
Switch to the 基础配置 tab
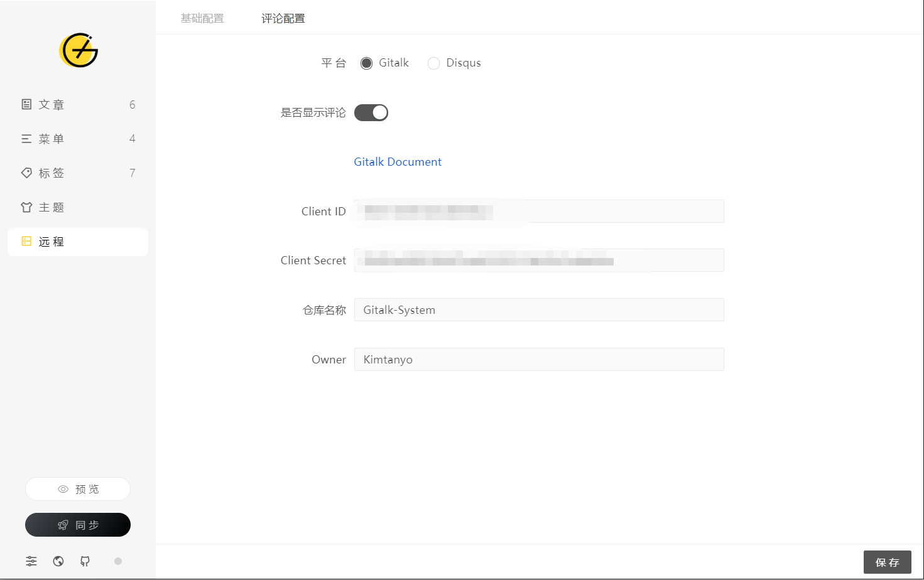coord(202,18)
